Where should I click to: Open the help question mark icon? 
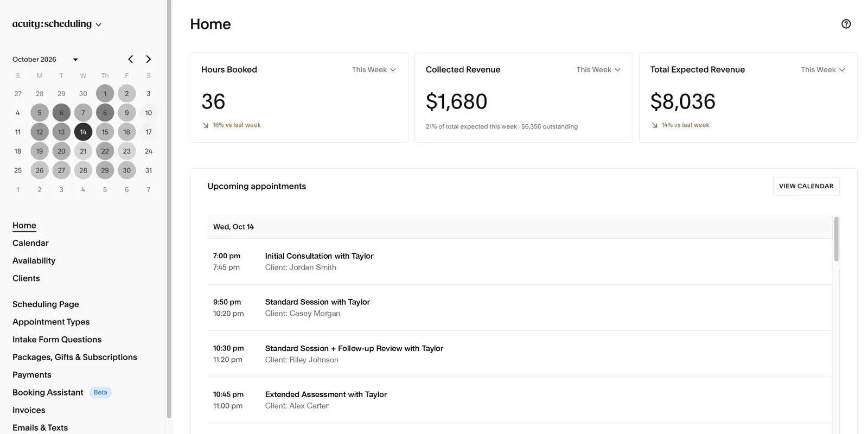[x=846, y=24]
